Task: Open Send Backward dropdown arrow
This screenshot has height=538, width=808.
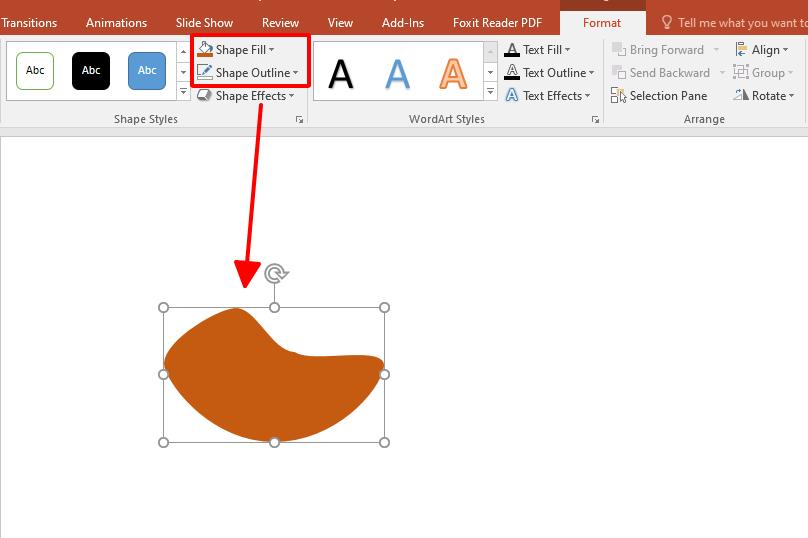Action: pos(722,73)
